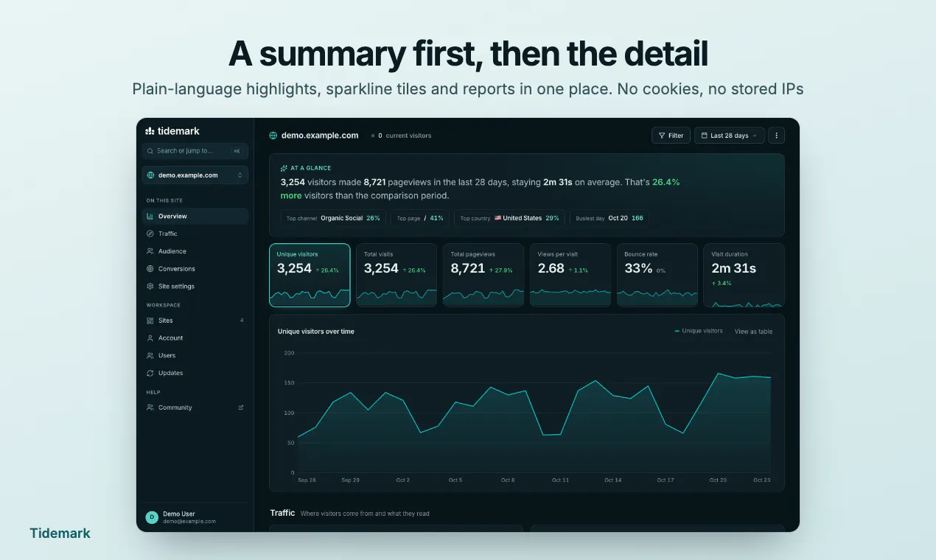This screenshot has height=560, width=936.
Task: Open the Conversions page
Action: 195,269
